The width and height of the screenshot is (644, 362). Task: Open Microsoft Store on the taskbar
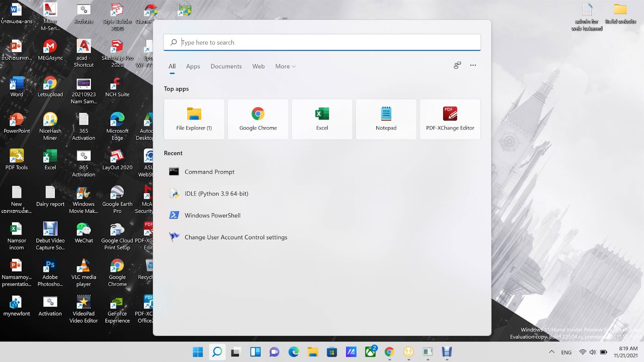(332, 352)
